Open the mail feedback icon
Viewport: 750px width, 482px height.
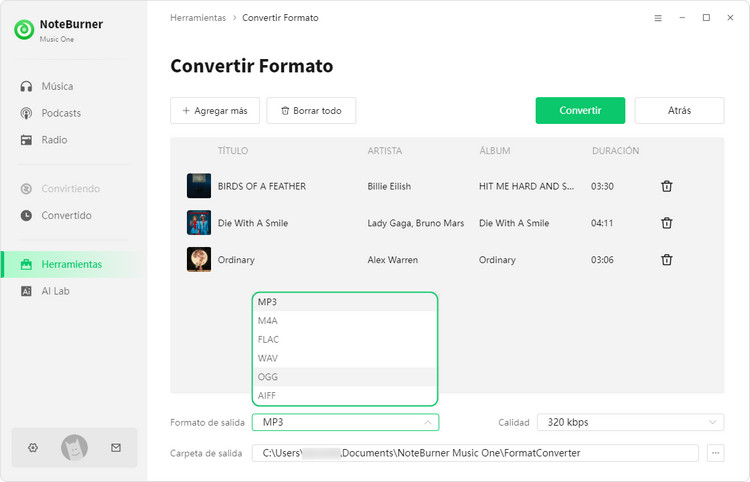tap(116, 448)
